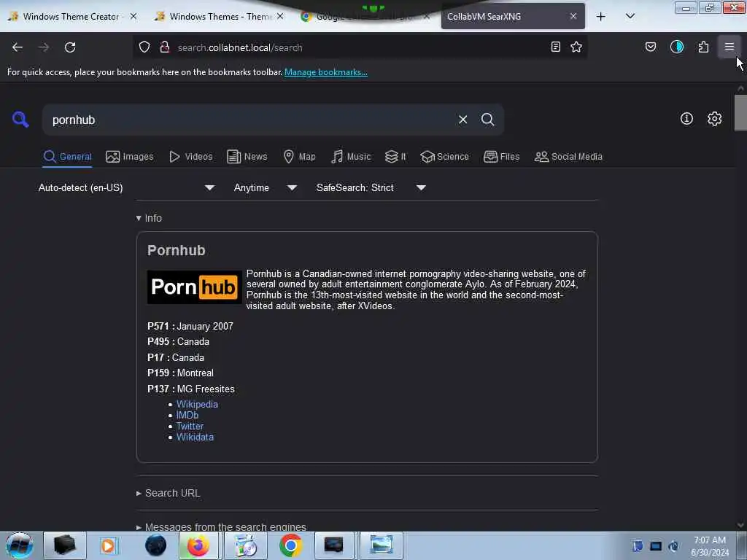Open the Twitter link in infobox
The width and height of the screenshot is (747, 560).
(x=190, y=426)
